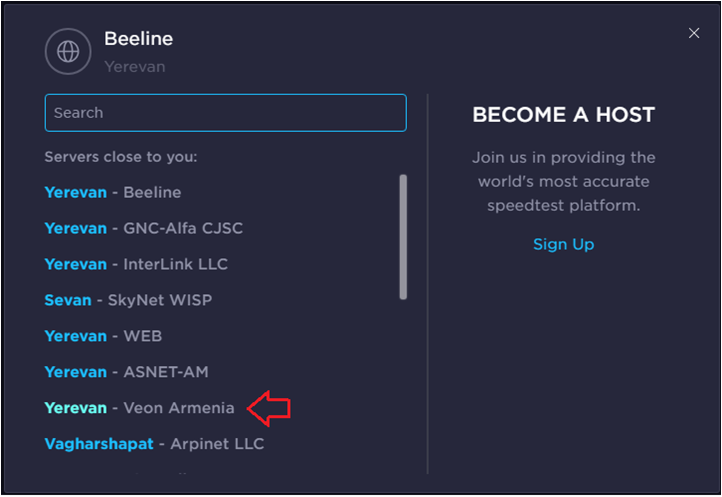Select the Yerevan - Beeline server
The image size is (722, 497).
pos(113,192)
